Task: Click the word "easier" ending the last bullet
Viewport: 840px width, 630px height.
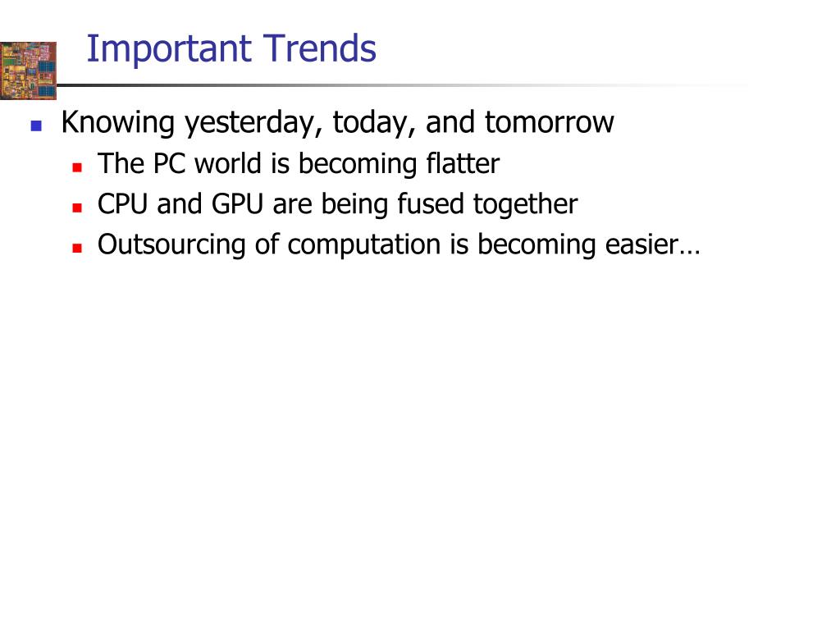Action: [637, 244]
